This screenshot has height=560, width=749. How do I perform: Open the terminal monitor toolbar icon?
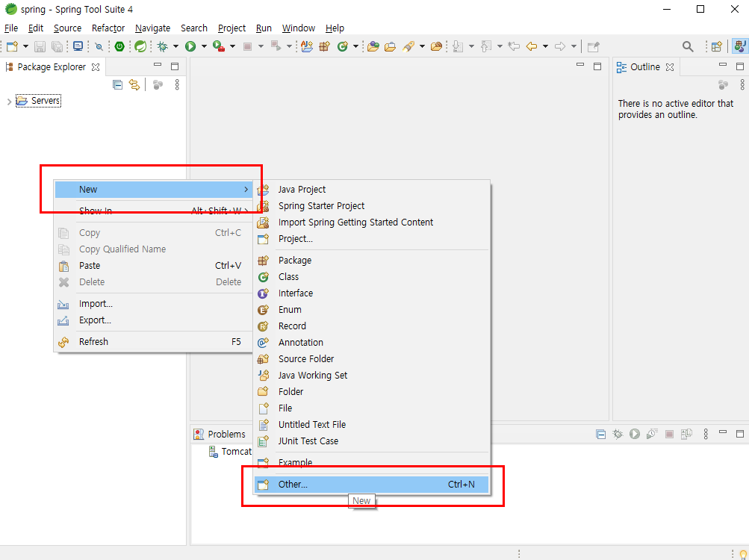pyautogui.click(x=78, y=46)
